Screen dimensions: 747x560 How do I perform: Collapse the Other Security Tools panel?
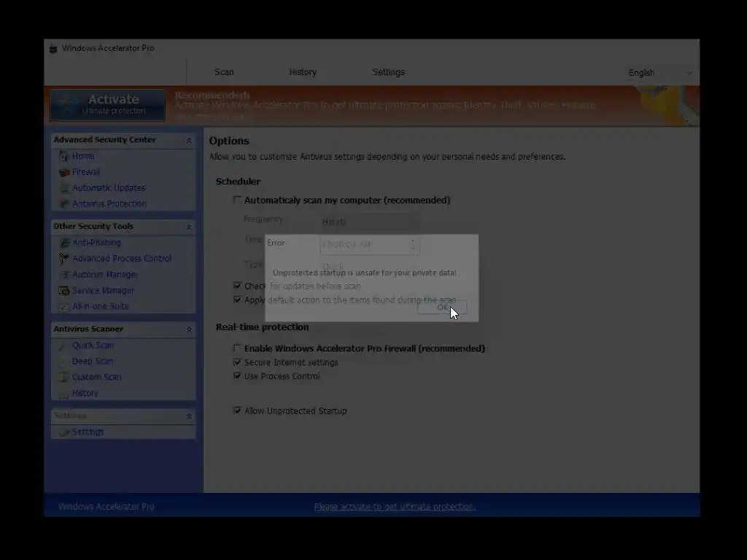point(189,227)
